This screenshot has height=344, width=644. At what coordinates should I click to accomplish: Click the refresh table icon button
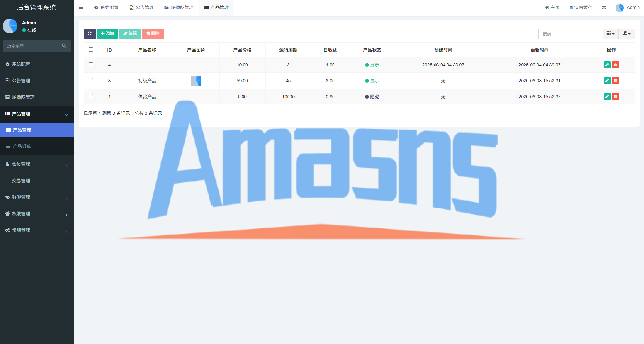pos(89,34)
